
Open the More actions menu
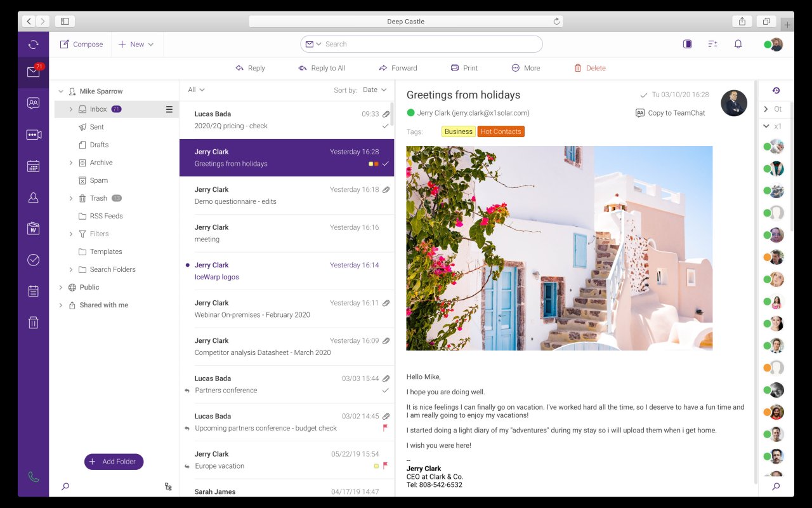click(526, 68)
